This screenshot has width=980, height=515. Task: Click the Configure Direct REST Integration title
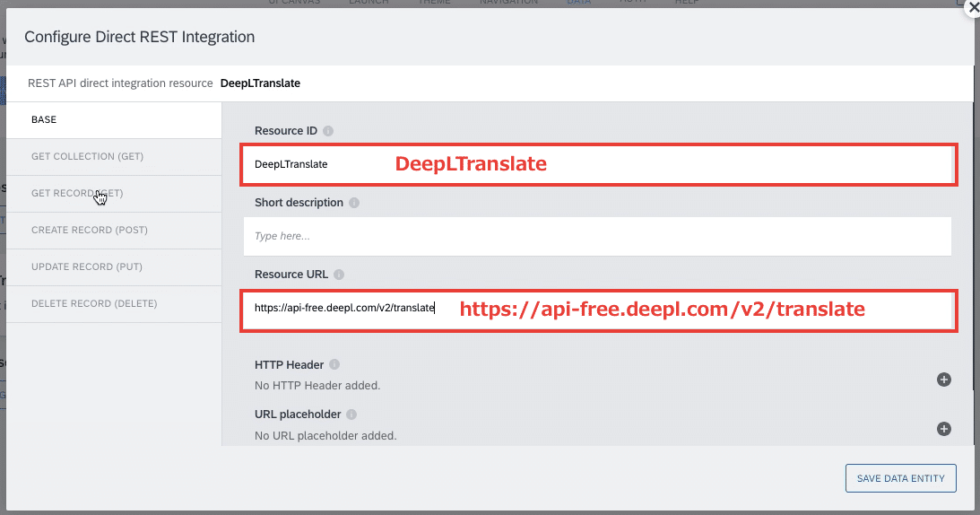click(x=139, y=37)
